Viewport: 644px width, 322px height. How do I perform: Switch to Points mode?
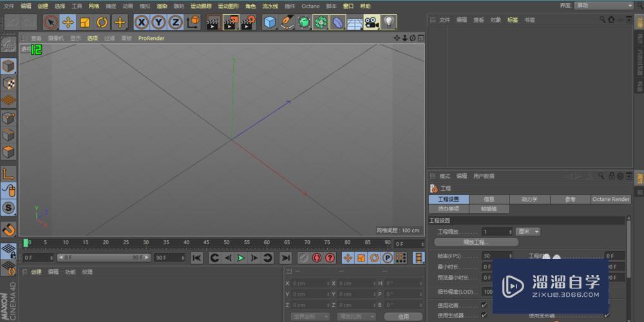coord(8,118)
